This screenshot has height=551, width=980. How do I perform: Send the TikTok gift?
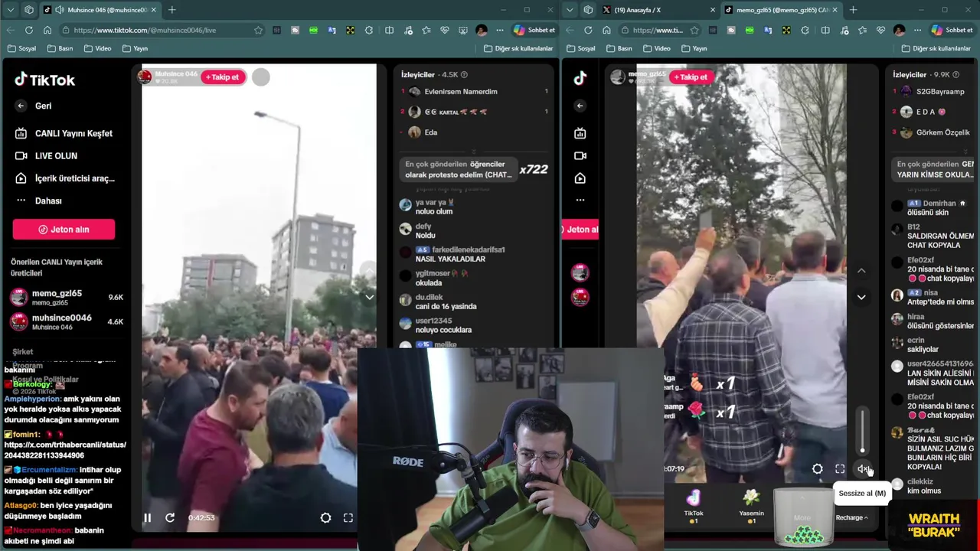click(694, 506)
